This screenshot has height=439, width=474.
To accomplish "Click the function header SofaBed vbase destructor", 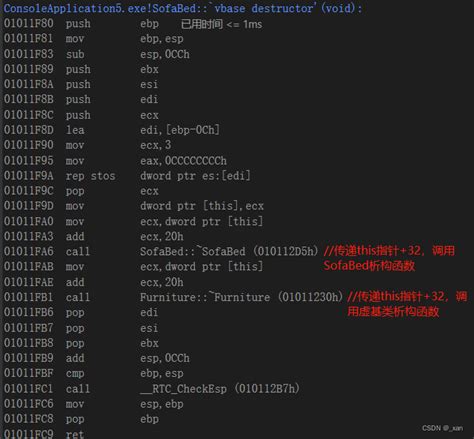I will (183, 8).
